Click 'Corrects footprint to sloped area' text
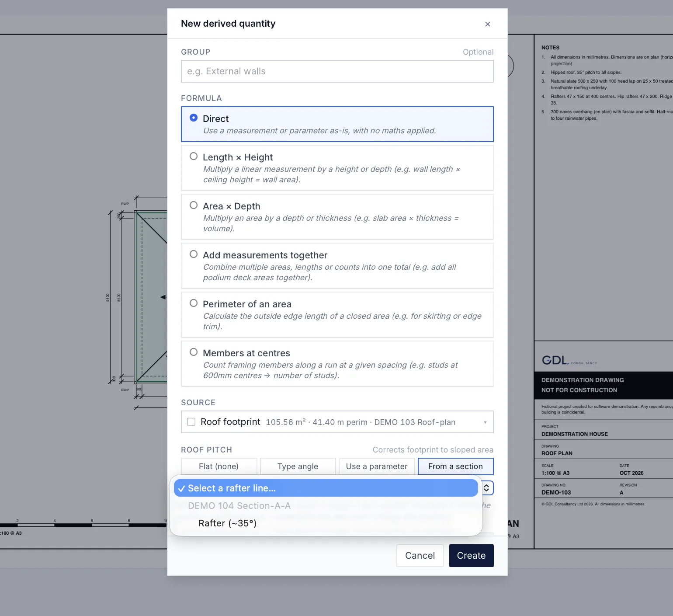Screen dimensions: 673x616 pos(433,450)
